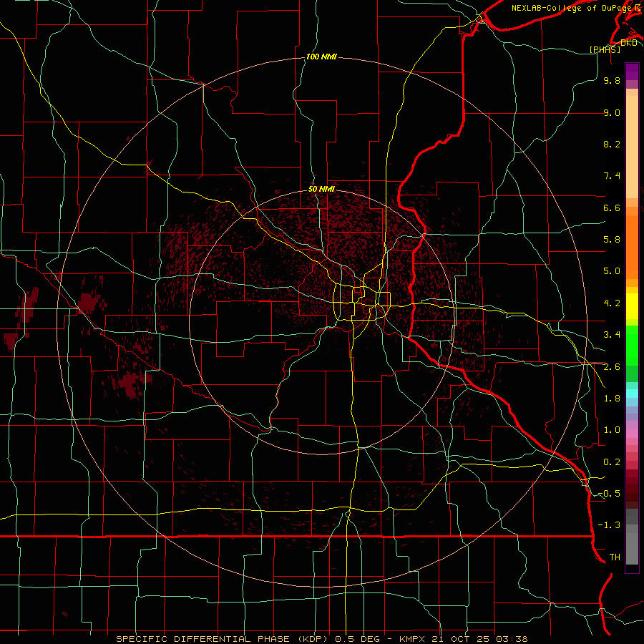
Task: Click the 7.4 value on the scale
Action: coord(612,176)
